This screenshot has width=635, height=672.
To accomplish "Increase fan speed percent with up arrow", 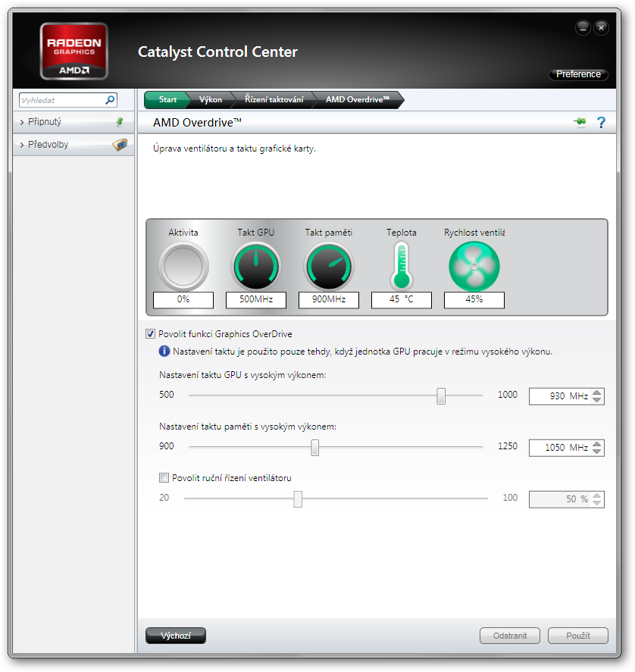I will point(597,495).
